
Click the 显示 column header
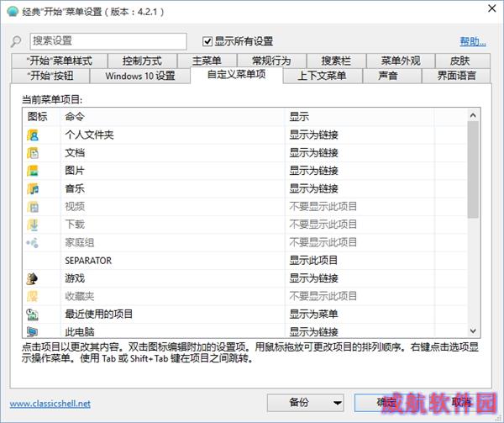pyautogui.click(x=360, y=117)
